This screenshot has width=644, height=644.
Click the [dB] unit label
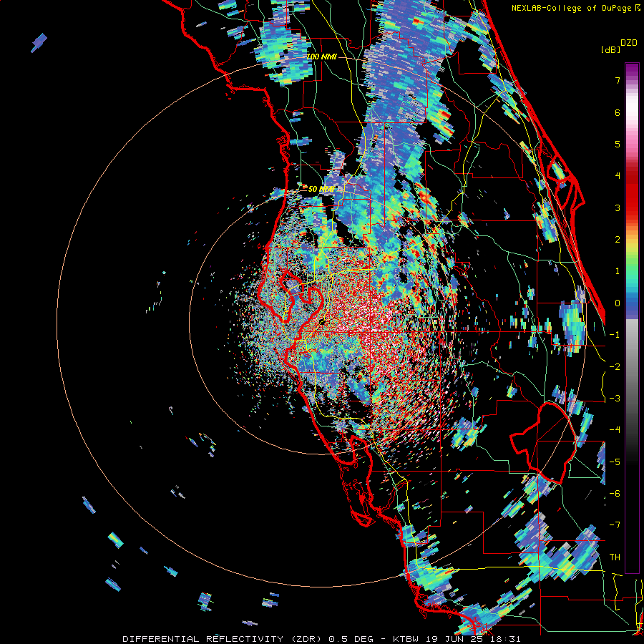point(611,49)
